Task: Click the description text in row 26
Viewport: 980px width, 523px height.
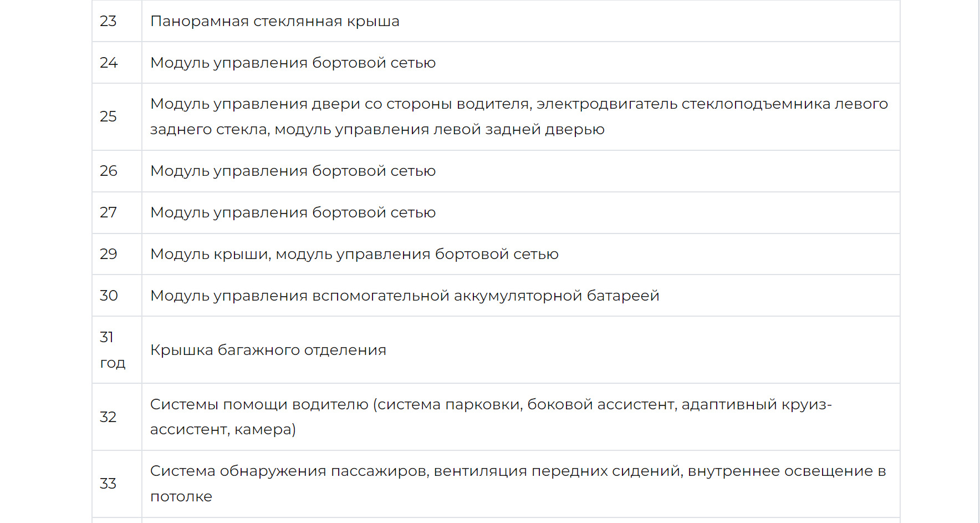Action: pyautogui.click(x=293, y=171)
